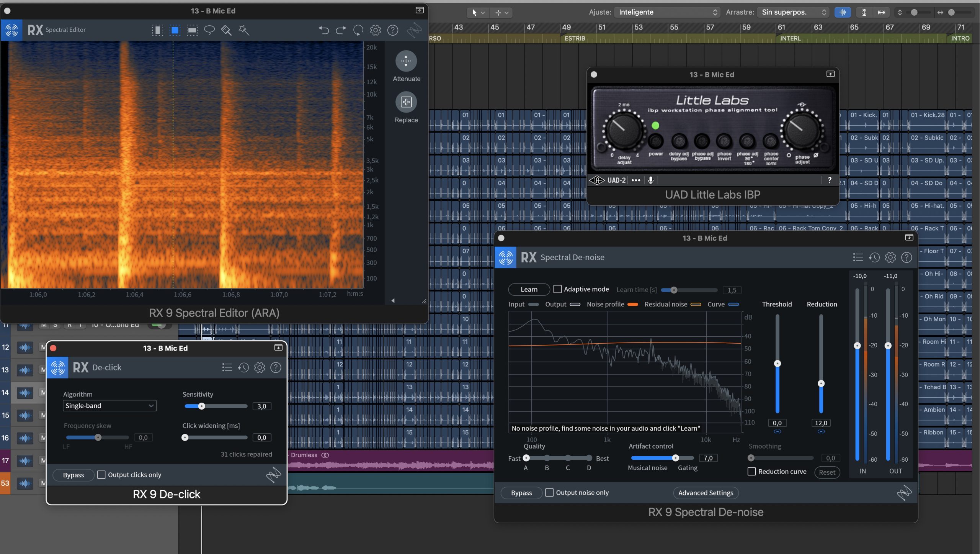Open the Algorithm Single-band dropdown
This screenshot has height=554, width=980.
(x=109, y=406)
